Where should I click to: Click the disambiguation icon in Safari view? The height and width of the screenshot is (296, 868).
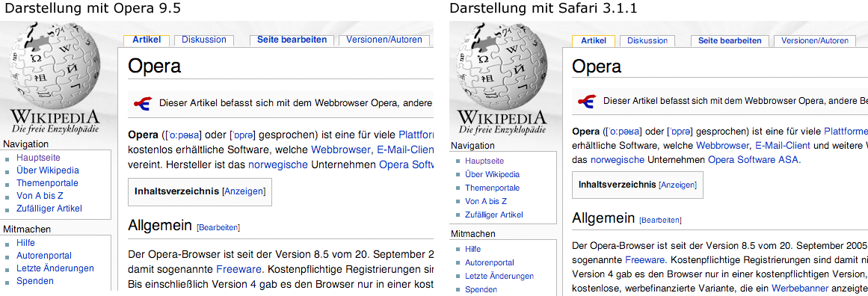pyautogui.click(x=586, y=101)
